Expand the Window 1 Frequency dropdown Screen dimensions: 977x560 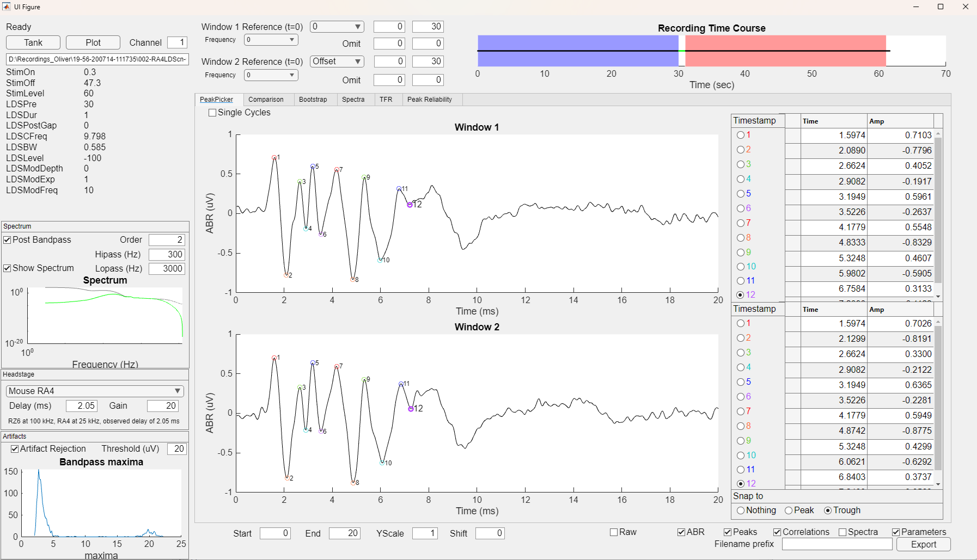click(x=271, y=40)
